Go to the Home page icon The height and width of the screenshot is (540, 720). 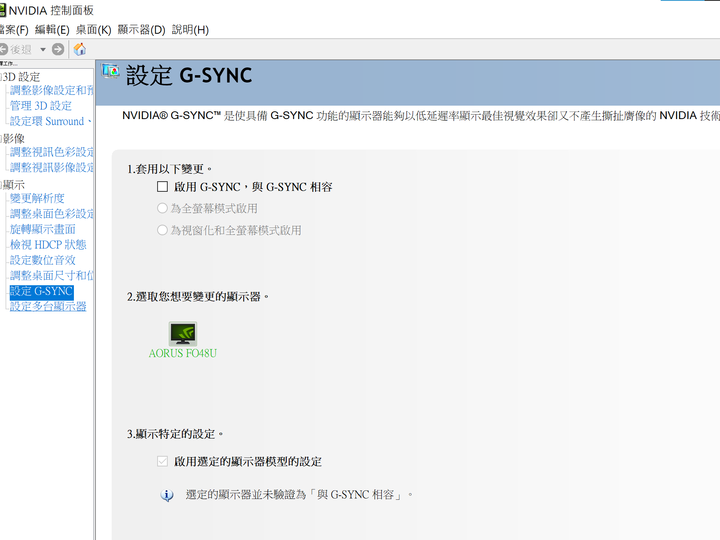pos(80,49)
